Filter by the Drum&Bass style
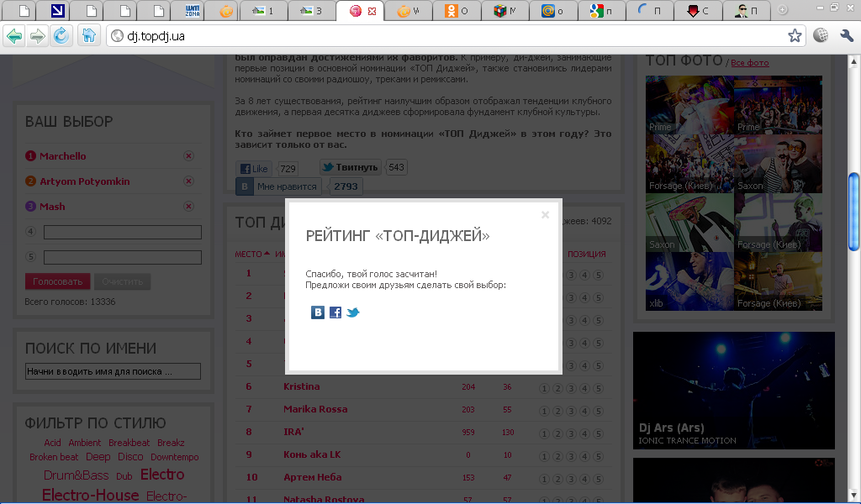The image size is (861, 504). tap(76, 475)
